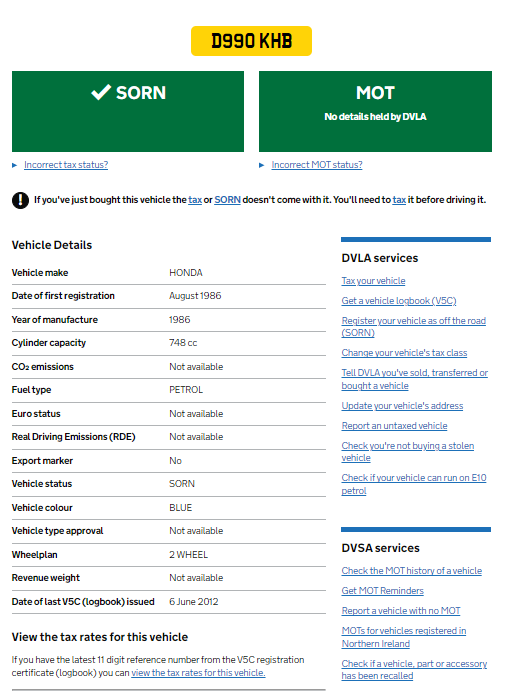Click the '2 WHEEL' wheelplan value
This screenshot has height=700, width=508.
click(x=188, y=554)
